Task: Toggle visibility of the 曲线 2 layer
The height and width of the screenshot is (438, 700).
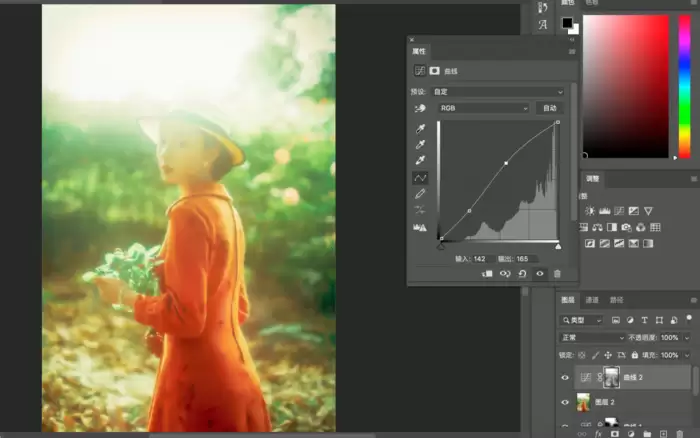Action: pos(565,378)
